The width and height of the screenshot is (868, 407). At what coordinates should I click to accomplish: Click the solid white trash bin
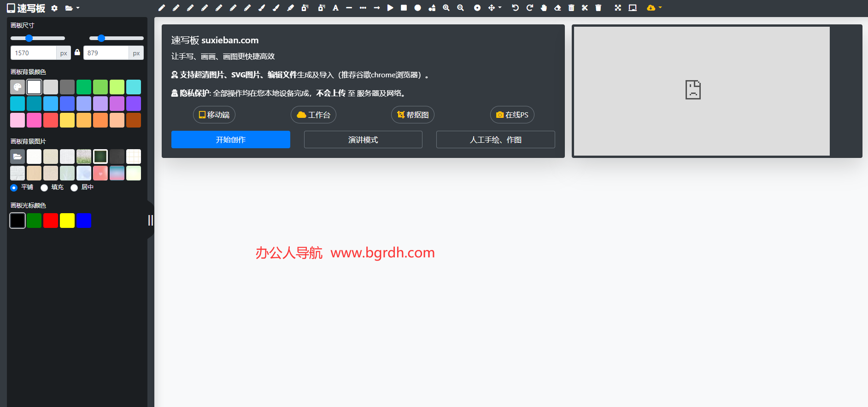point(598,8)
